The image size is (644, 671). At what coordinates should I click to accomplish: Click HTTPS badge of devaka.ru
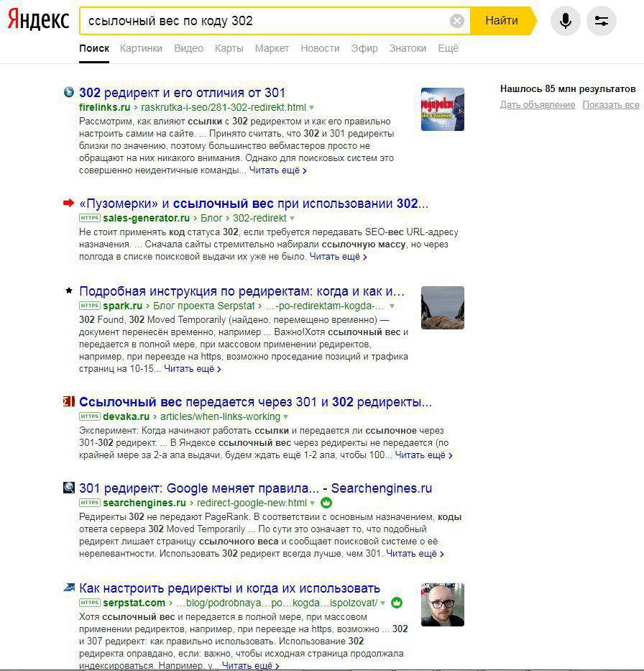pyautogui.click(x=90, y=416)
